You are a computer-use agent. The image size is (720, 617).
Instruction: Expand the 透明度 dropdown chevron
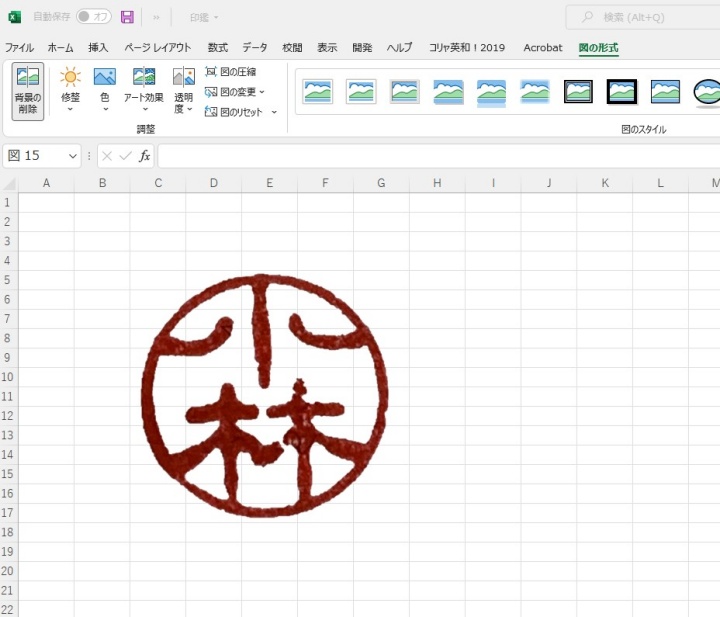(190, 109)
